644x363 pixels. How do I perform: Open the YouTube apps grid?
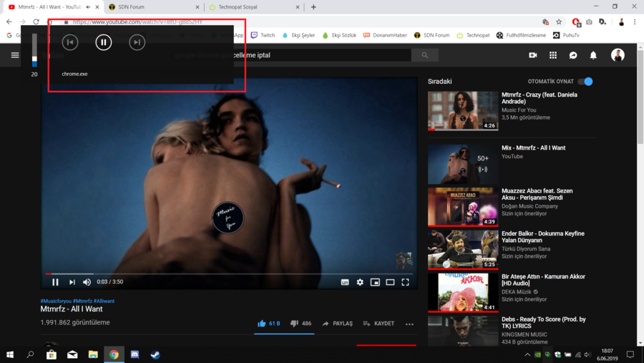[x=553, y=55]
